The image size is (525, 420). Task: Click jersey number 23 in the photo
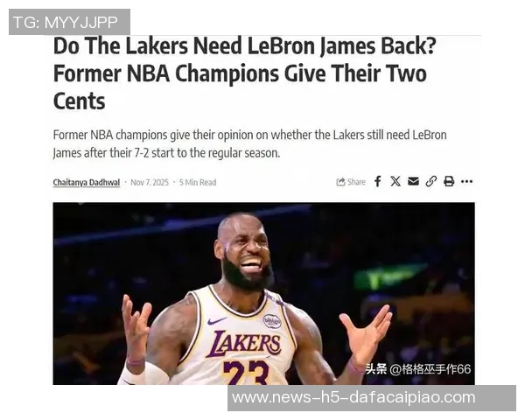coord(247,373)
